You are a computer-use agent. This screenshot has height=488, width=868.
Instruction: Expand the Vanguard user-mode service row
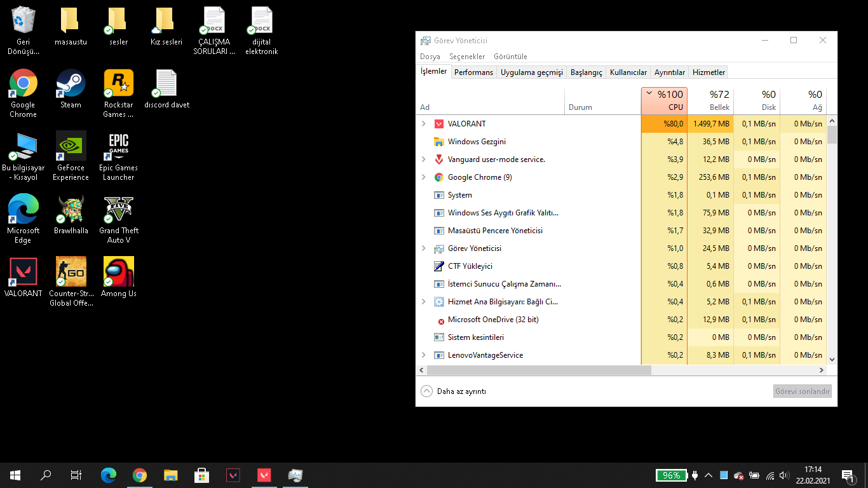pos(424,159)
